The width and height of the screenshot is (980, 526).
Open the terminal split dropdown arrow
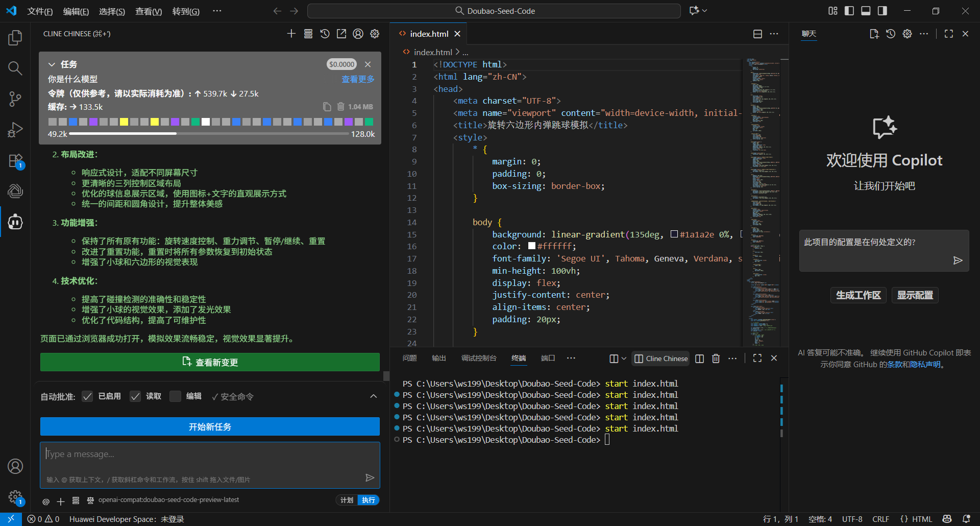(624, 358)
